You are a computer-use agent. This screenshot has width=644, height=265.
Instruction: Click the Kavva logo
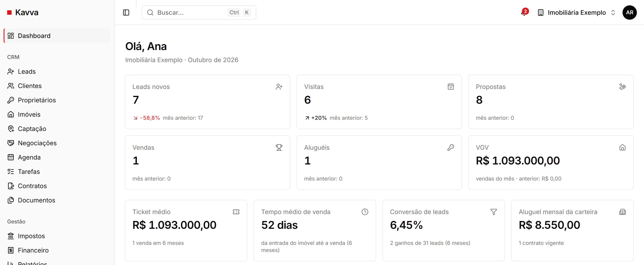point(23,13)
